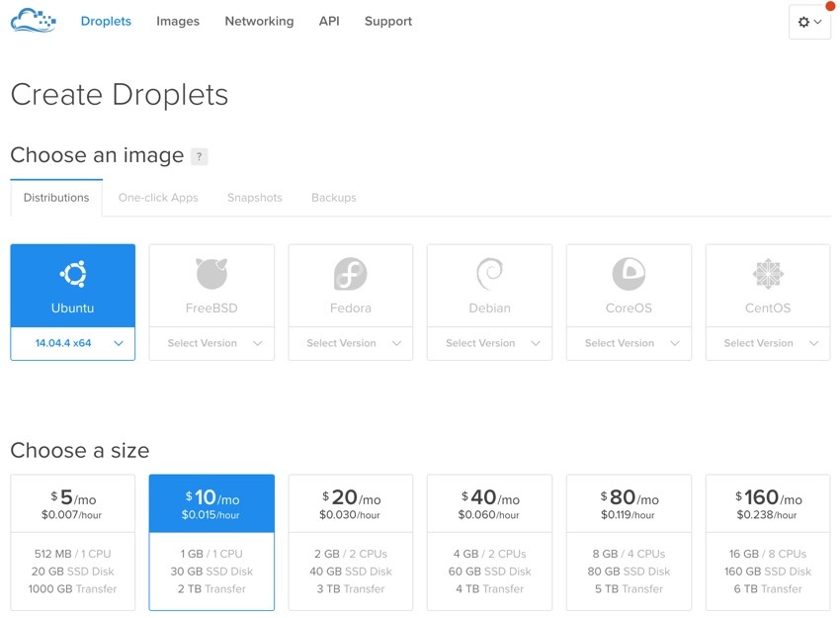The height and width of the screenshot is (618, 840).
Task: Select the CentOS distribution icon
Action: [768, 273]
